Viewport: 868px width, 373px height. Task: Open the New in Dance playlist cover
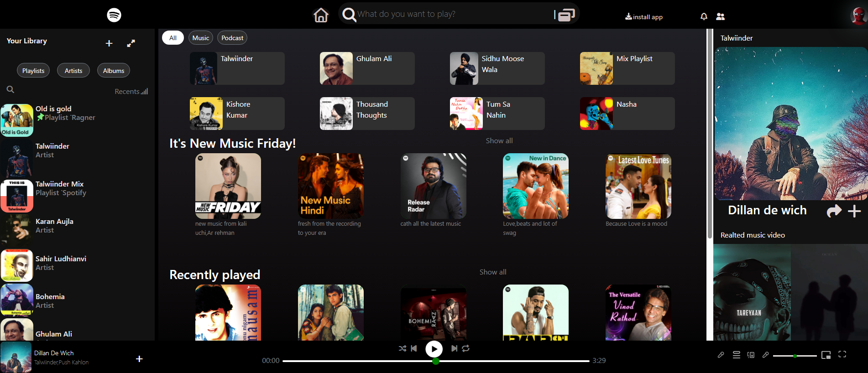(x=536, y=186)
